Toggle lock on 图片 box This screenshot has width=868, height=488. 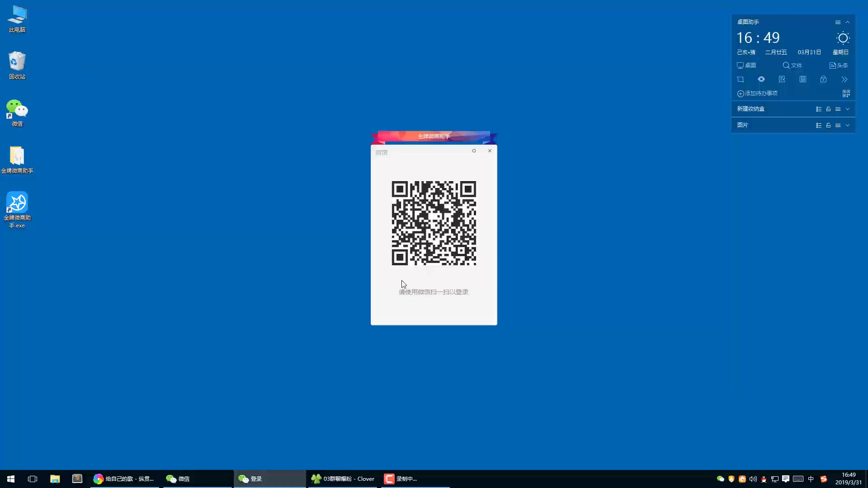(x=828, y=126)
